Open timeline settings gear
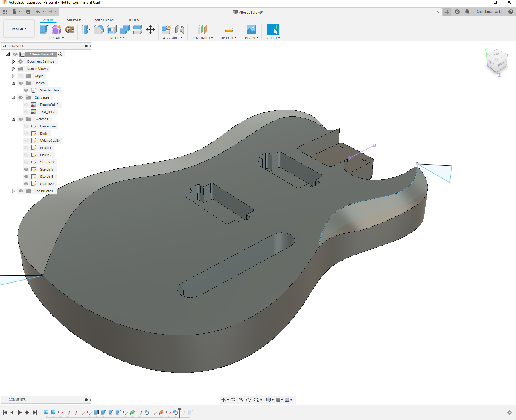The height and width of the screenshot is (420, 516). tap(510, 413)
